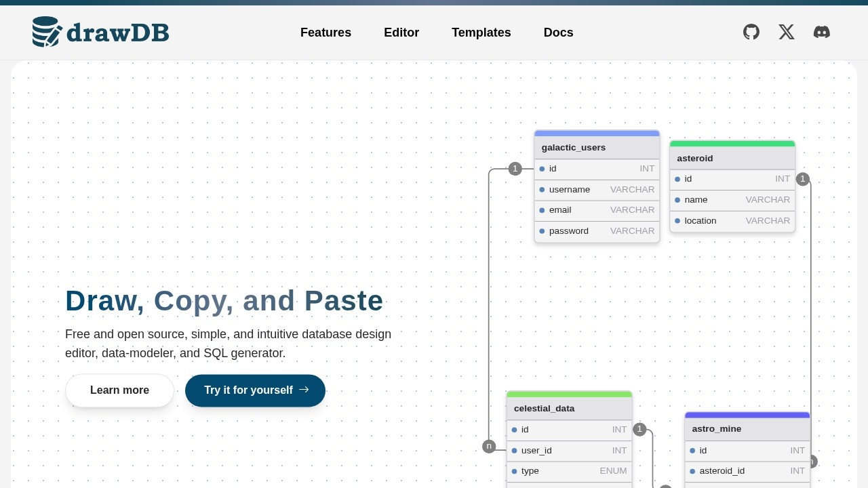Open the Discord community icon
The height and width of the screenshot is (488, 868).
(x=822, y=32)
